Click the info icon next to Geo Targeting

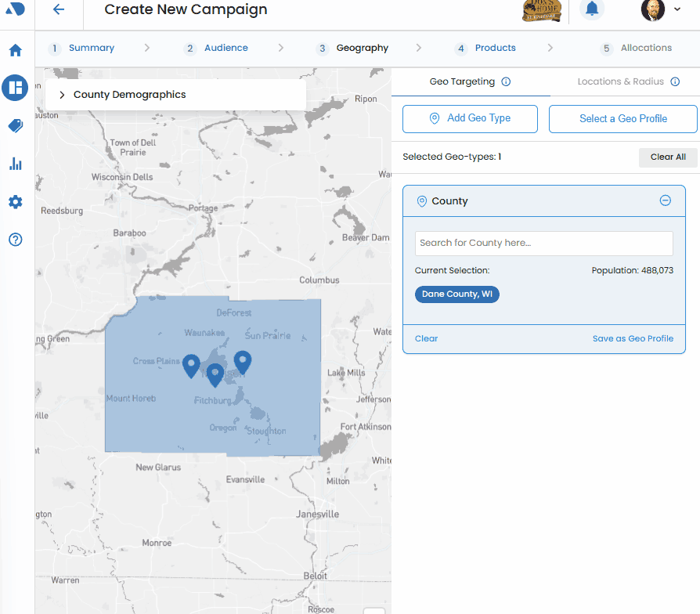pyautogui.click(x=506, y=81)
